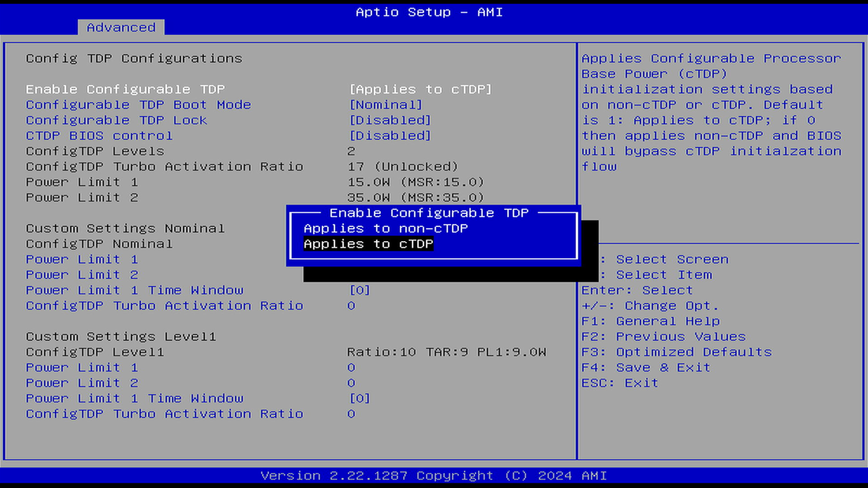This screenshot has height=488, width=868.
Task: Toggle CTDP BIOS control Disabled setting
Action: tap(390, 136)
